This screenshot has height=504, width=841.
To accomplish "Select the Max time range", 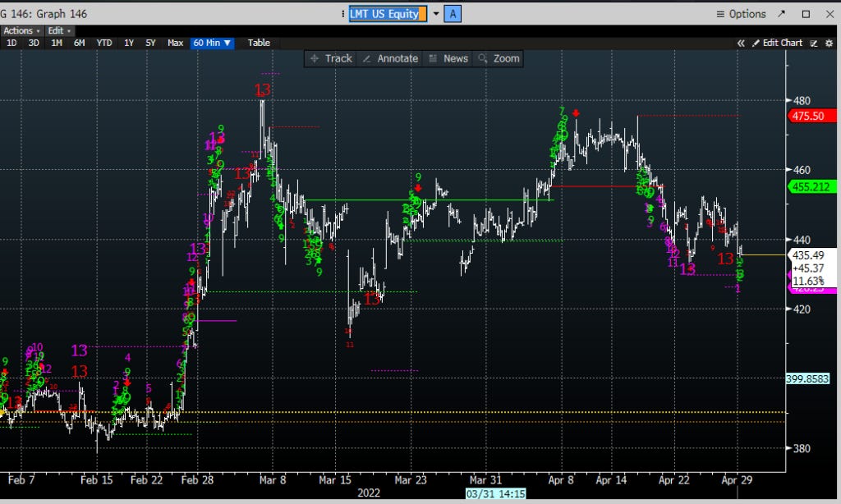I will point(176,43).
